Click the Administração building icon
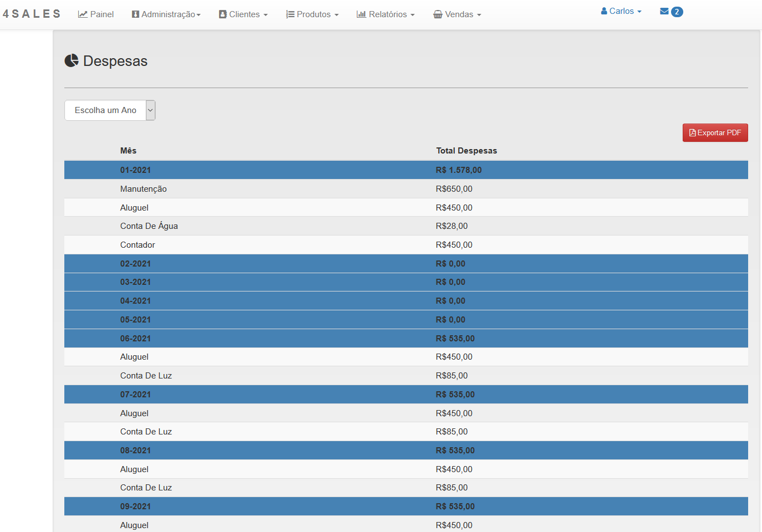This screenshot has width=762, height=532. tap(135, 14)
